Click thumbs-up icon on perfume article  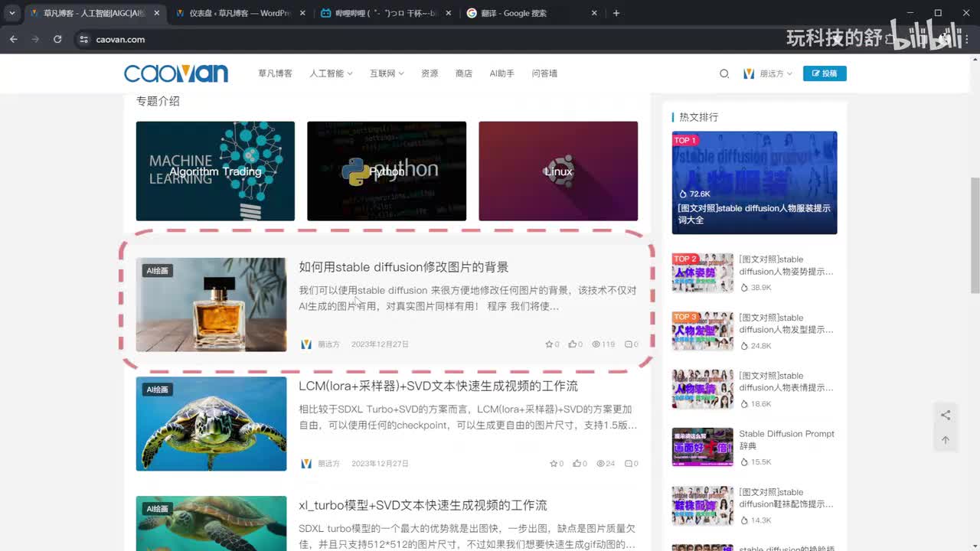573,344
